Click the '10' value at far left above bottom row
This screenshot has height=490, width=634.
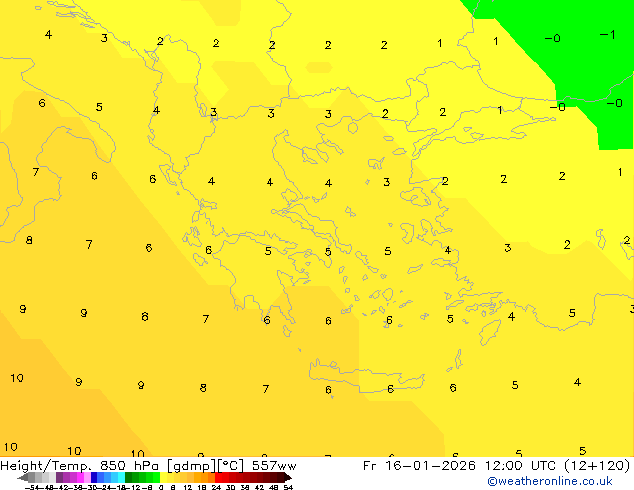(x=17, y=378)
